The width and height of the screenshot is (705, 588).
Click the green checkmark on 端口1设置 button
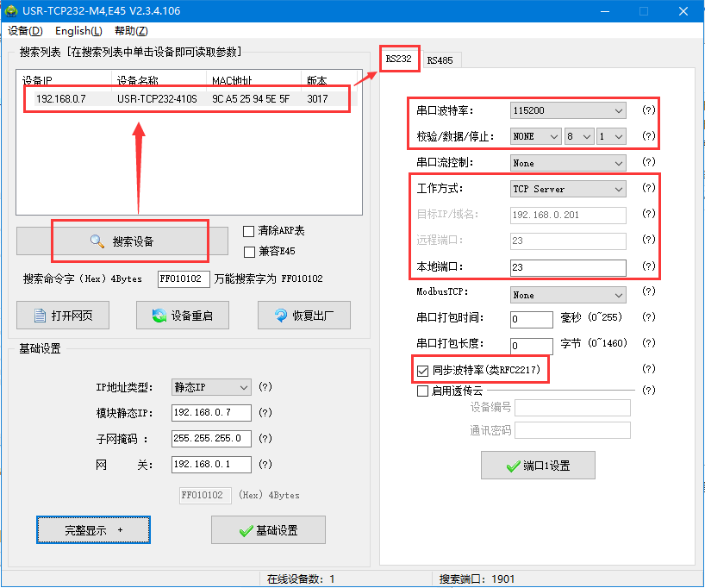513,466
